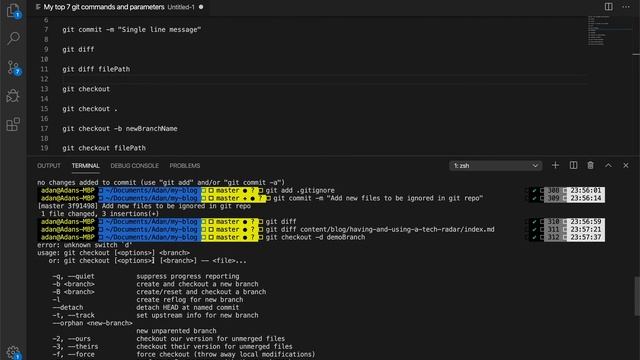Click '--orphan <new-branch>' option text
The width and height of the screenshot is (640, 360).
[x=93, y=323]
